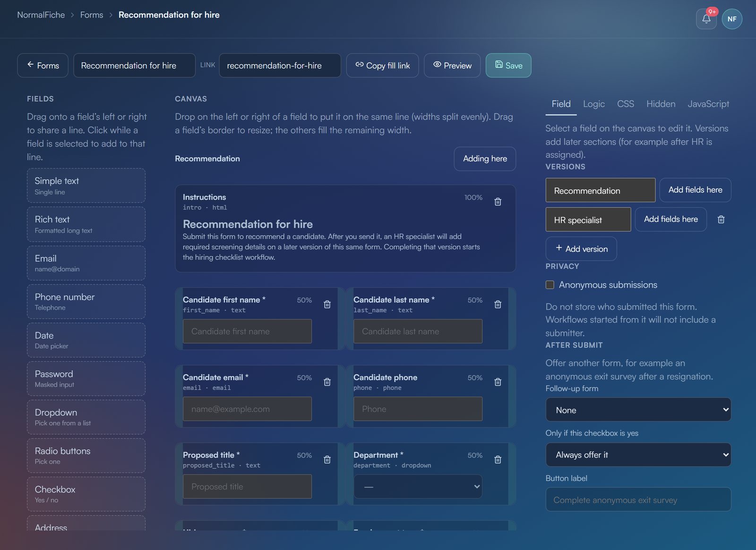Screen dimensions: 756x550
Task: Toggle Anonymous submissions checkbox
Action: pos(550,285)
